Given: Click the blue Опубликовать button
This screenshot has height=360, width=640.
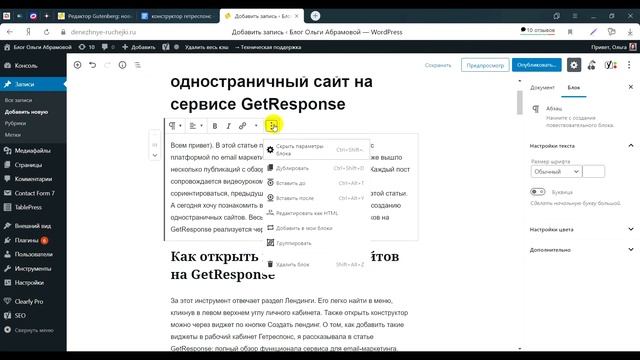Looking at the screenshot, I should pos(536,65).
